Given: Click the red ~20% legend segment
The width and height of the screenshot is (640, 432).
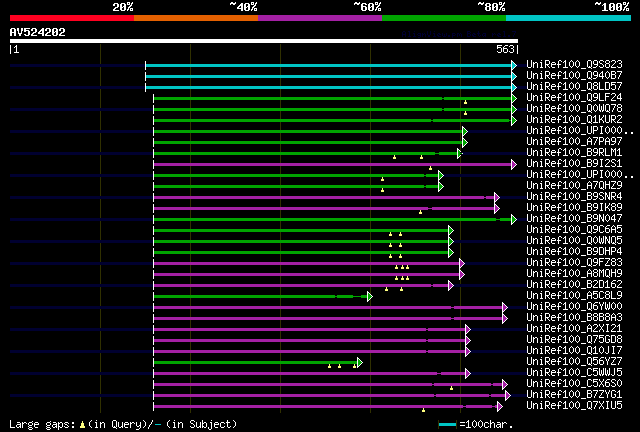Looking at the screenshot, I should click(x=72, y=18).
